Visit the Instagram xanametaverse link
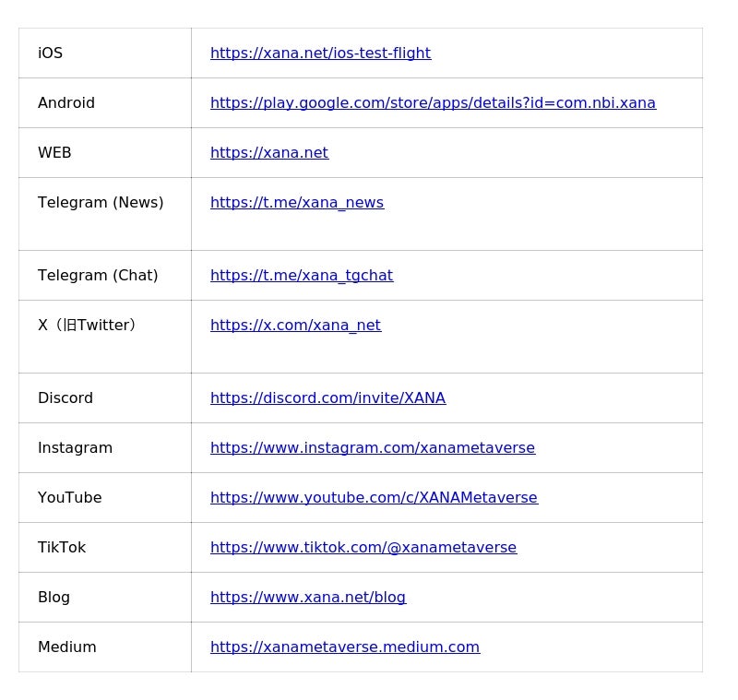 [373, 448]
